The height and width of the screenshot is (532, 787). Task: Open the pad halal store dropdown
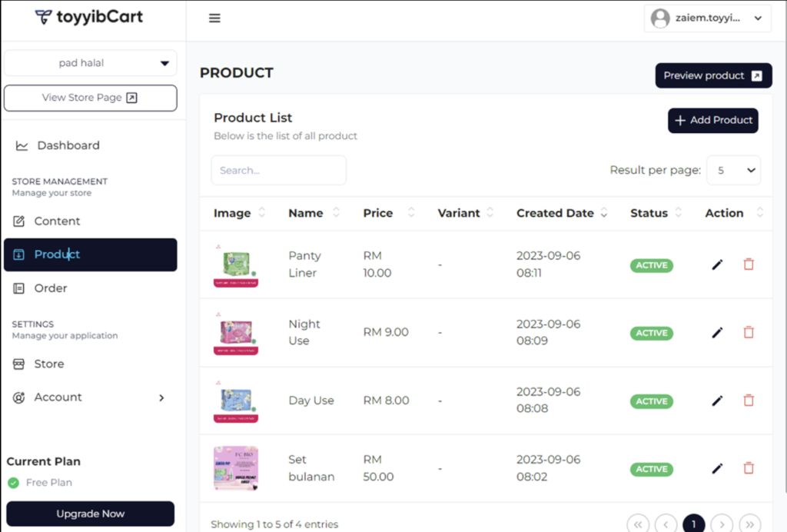tap(91, 63)
